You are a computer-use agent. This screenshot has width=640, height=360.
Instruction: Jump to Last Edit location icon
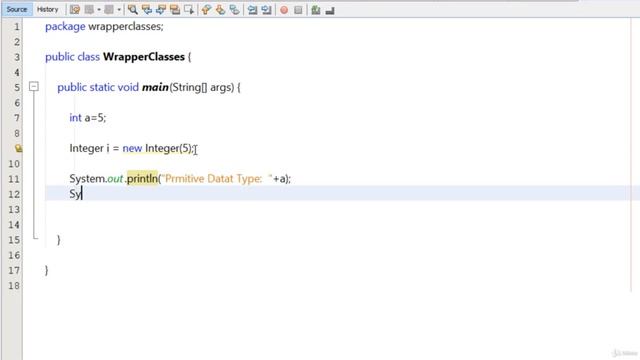(75, 10)
